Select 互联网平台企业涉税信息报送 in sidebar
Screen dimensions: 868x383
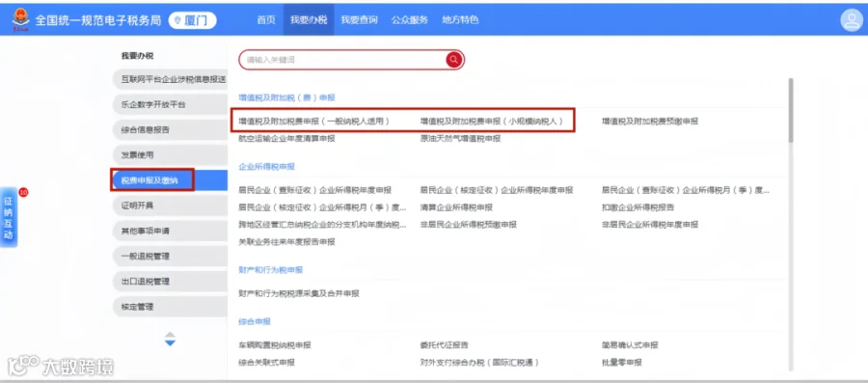coord(170,79)
